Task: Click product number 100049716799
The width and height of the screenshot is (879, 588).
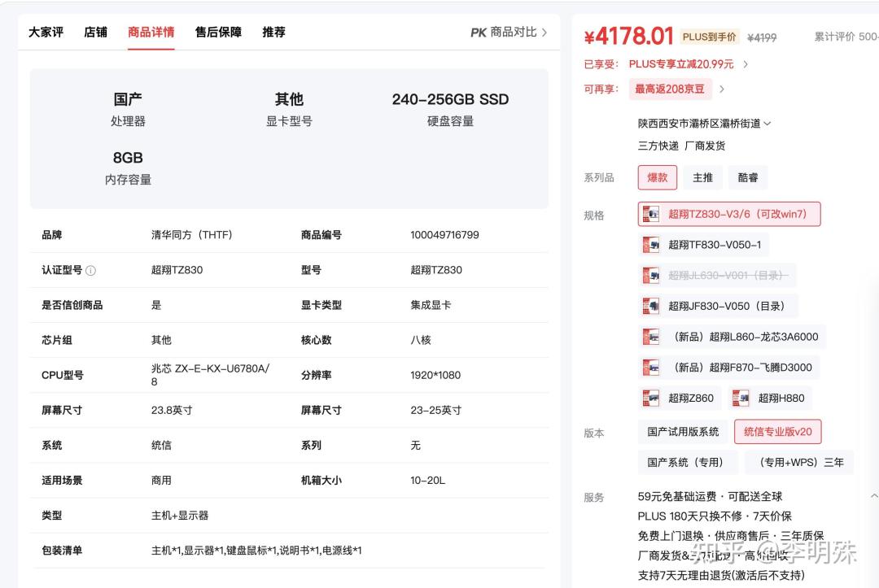Action: pyautogui.click(x=444, y=235)
